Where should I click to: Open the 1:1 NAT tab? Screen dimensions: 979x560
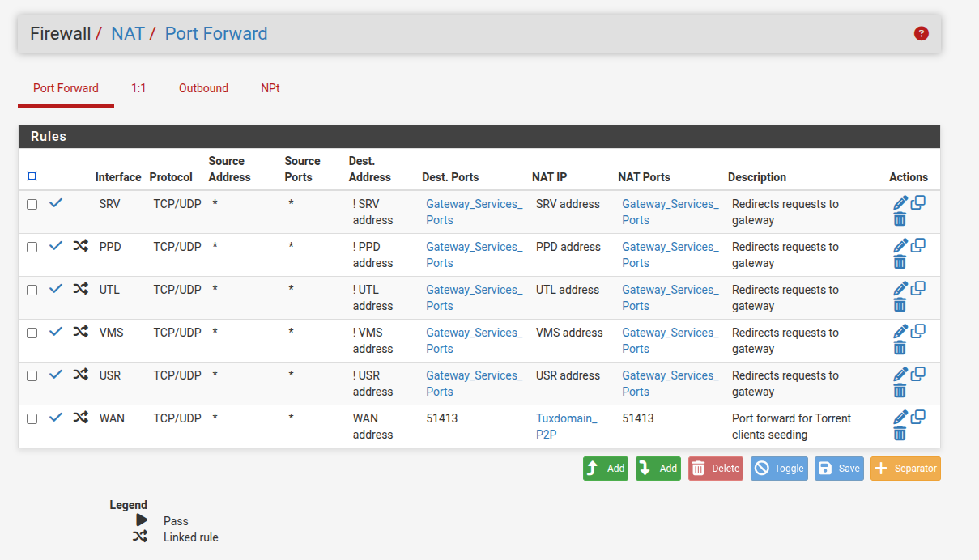coord(138,88)
